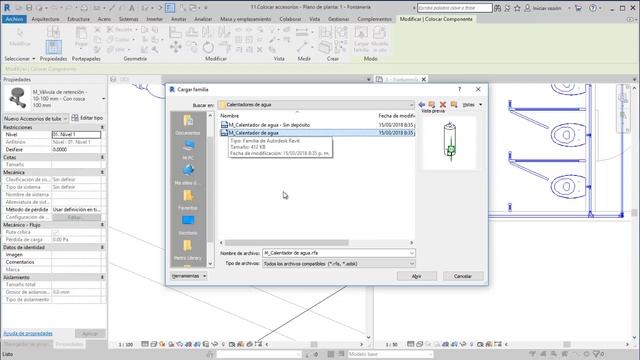Click the Editar tipo button
Viewport: 640px width, 360px height.
87,118
